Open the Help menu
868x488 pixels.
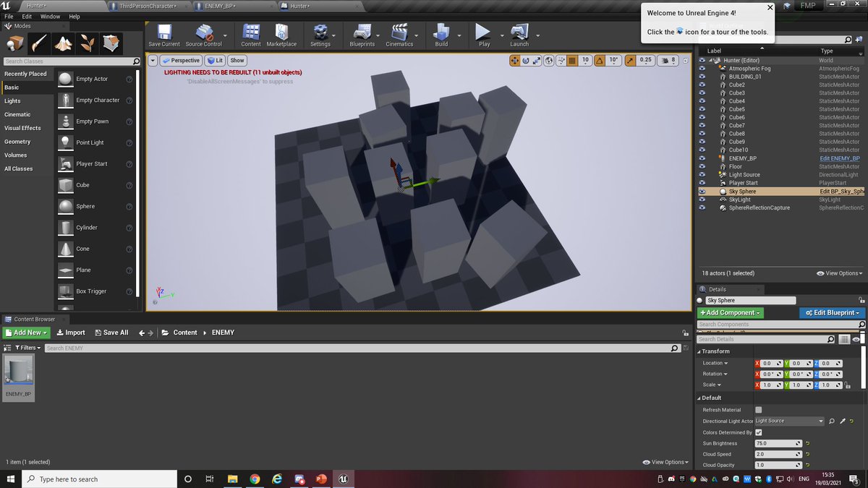click(75, 16)
